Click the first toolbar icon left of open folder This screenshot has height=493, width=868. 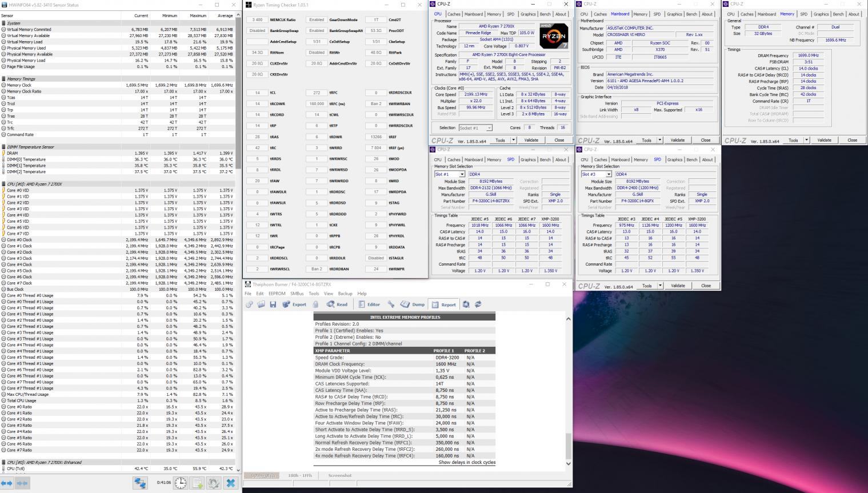pyautogui.click(x=249, y=304)
